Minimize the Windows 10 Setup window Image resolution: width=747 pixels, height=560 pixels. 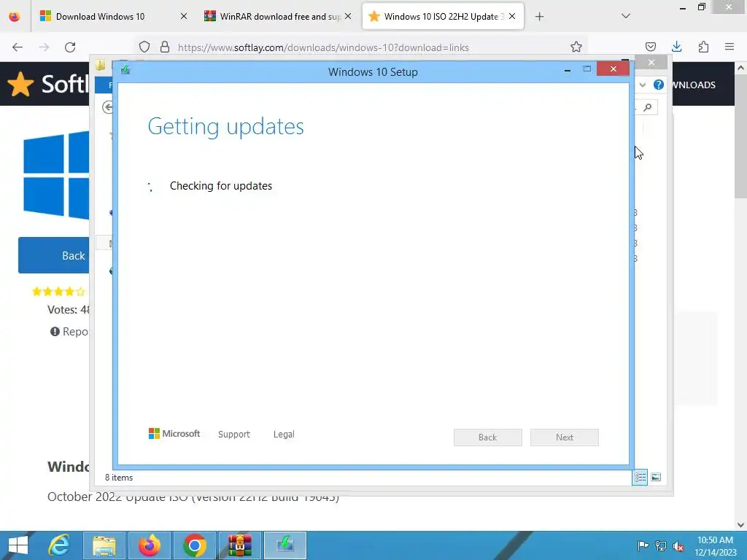[x=568, y=71]
